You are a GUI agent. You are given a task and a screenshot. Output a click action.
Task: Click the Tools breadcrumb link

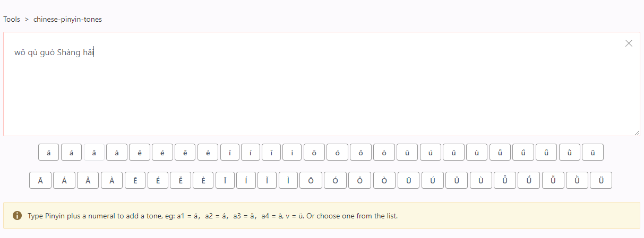coord(12,19)
